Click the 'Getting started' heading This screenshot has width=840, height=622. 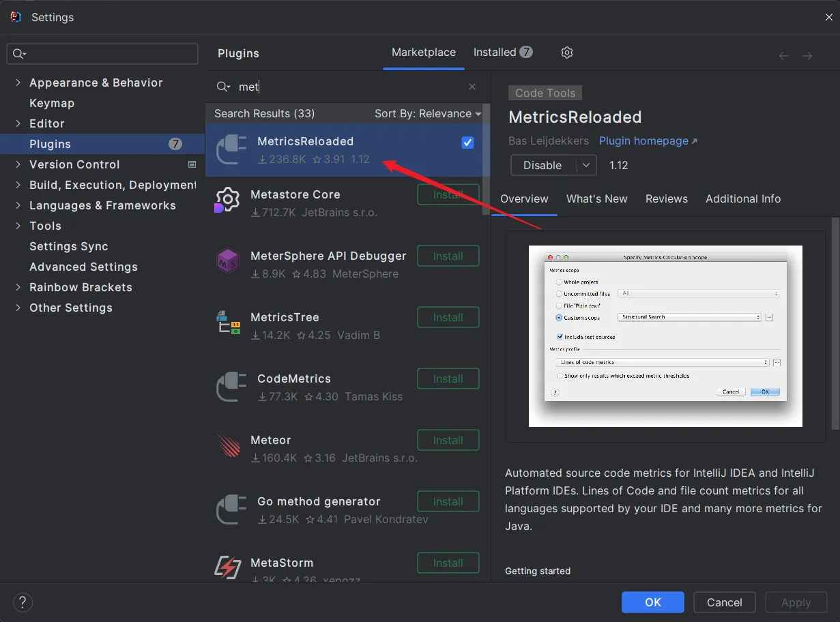tap(538, 571)
